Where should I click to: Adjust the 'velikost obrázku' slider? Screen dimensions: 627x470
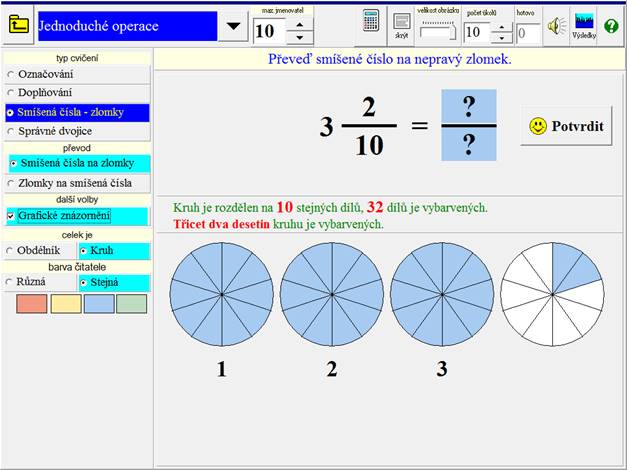click(x=438, y=33)
